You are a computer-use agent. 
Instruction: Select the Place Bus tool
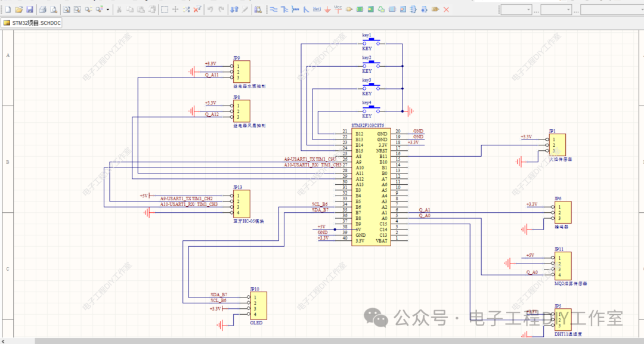tap(284, 10)
